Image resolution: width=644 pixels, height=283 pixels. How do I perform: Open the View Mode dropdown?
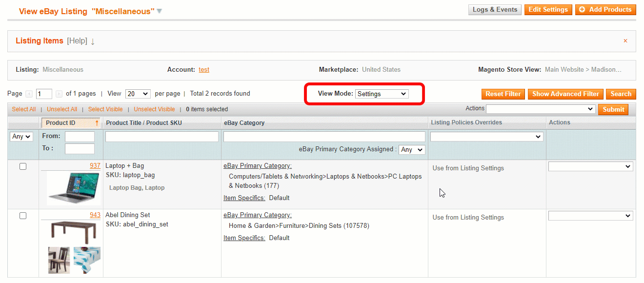point(382,93)
